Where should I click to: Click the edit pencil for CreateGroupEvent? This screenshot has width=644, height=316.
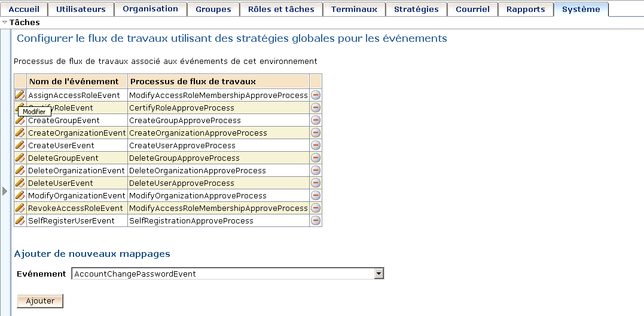pyautogui.click(x=20, y=120)
